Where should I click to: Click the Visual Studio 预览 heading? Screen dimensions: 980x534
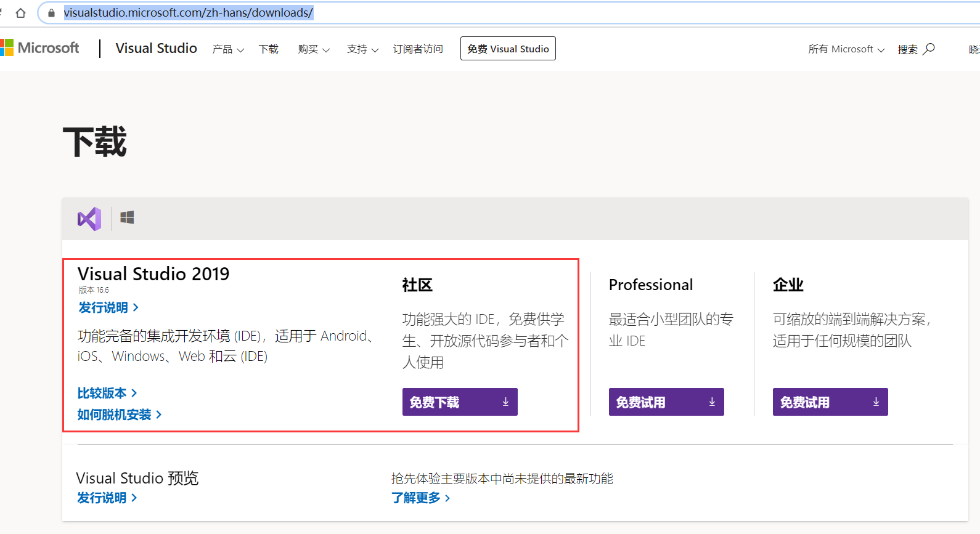137,478
